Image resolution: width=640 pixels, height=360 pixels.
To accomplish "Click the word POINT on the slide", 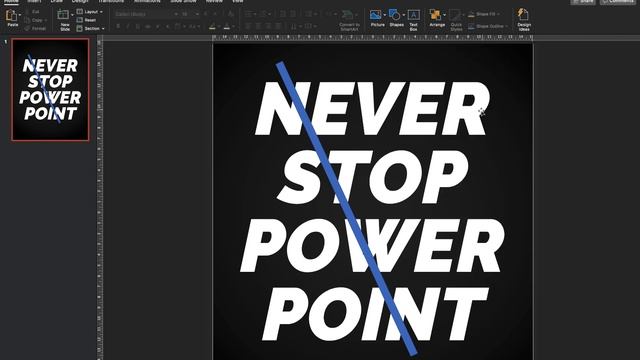I will [376, 314].
